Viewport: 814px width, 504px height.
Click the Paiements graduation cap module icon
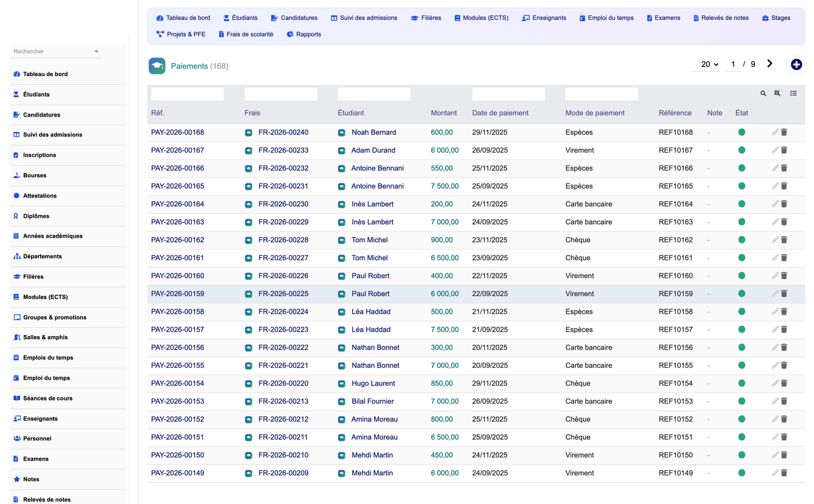coord(157,66)
